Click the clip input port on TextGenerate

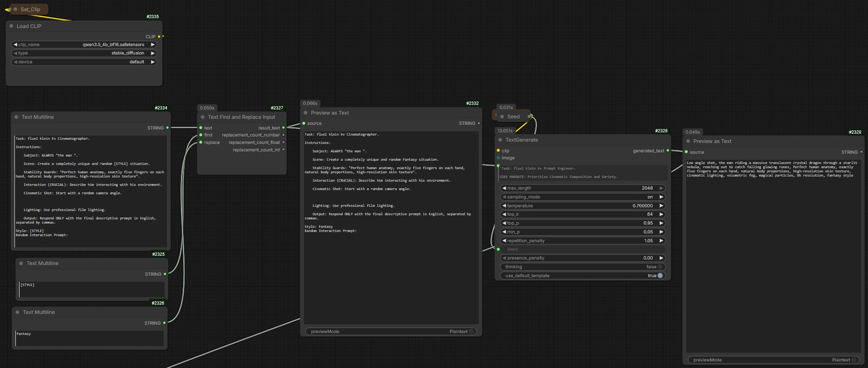tap(498, 151)
